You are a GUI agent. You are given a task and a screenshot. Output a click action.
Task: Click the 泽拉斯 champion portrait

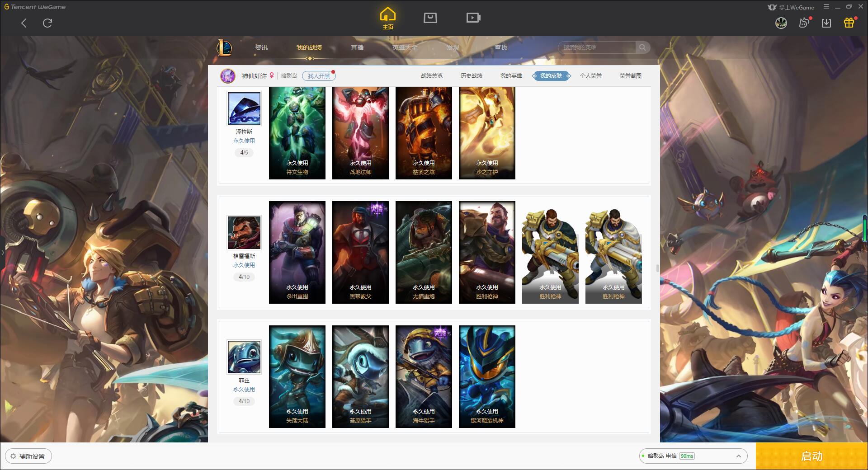[244, 108]
